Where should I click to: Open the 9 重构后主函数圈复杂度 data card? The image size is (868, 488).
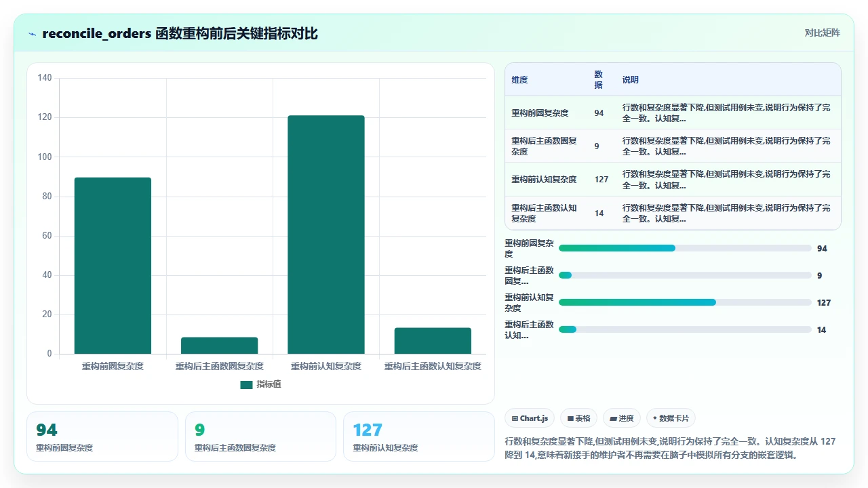click(260, 436)
